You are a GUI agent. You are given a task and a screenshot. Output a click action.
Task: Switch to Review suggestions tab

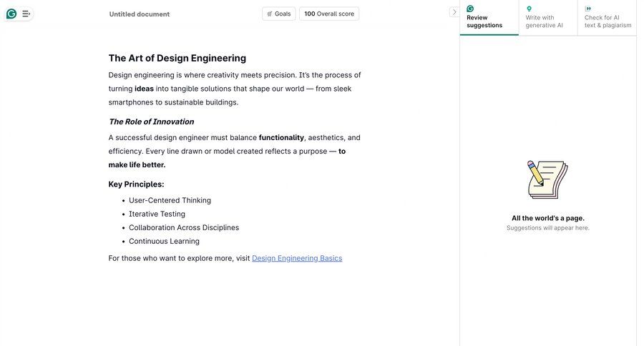(489, 17)
